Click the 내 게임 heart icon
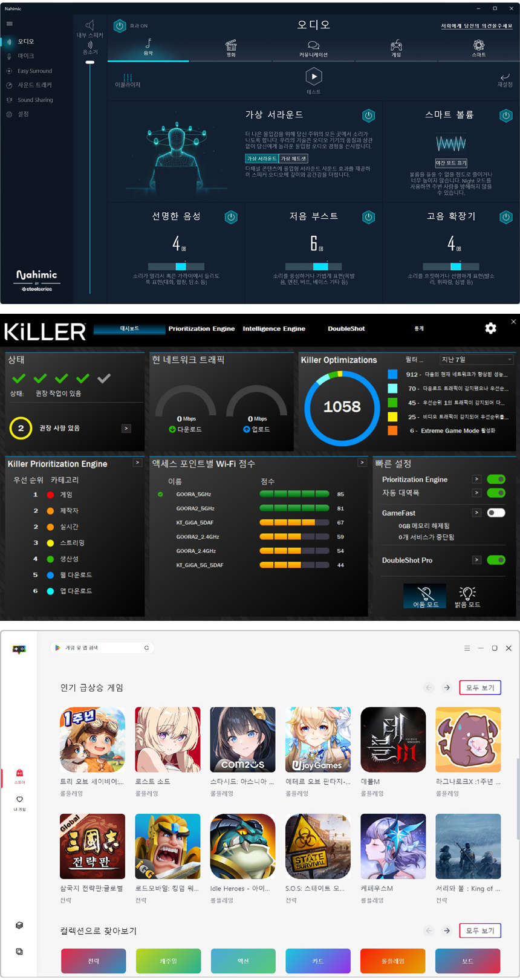The width and height of the screenshot is (520, 980). [x=19, y=799]
